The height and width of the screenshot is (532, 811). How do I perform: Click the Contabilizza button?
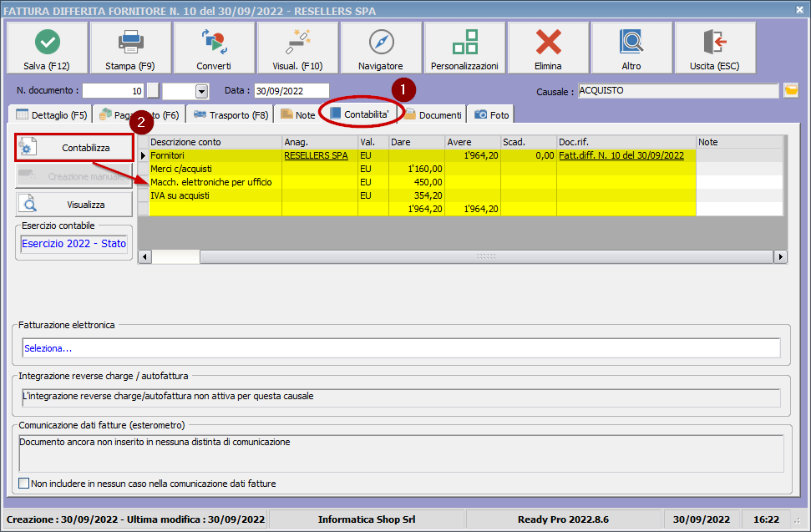click(x=74, y=148)
